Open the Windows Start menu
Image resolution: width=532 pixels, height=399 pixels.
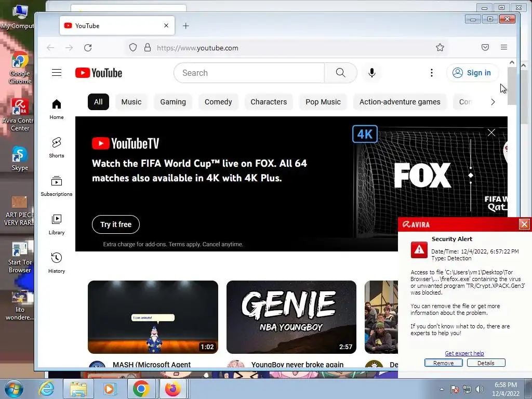pyautogui.click(x=14, y=389)
